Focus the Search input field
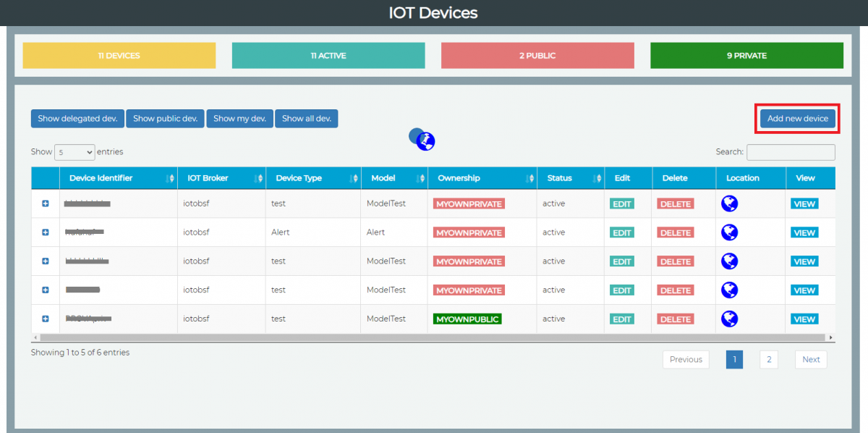 pos(791,152)
